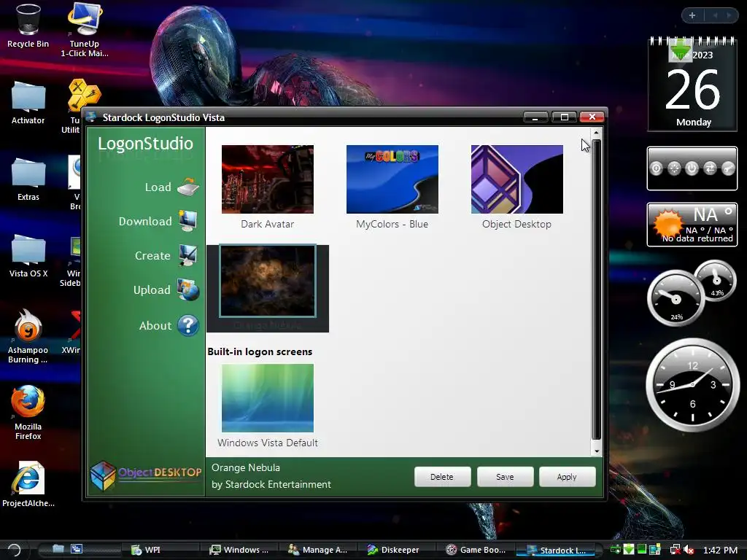This screenshot has height=560, width=747.
Task: Click the Upload globe icon in LogonStudio
Action: point(188,289)
